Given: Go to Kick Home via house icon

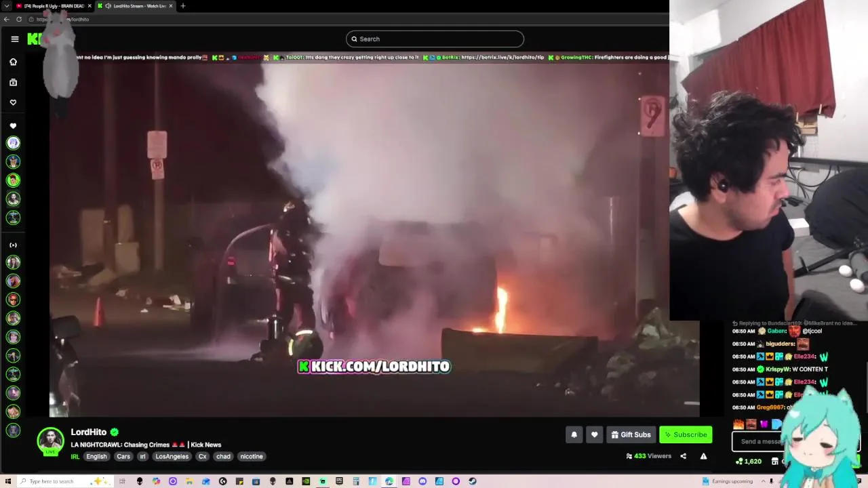Looking at the screenshot, I should 13,62.
